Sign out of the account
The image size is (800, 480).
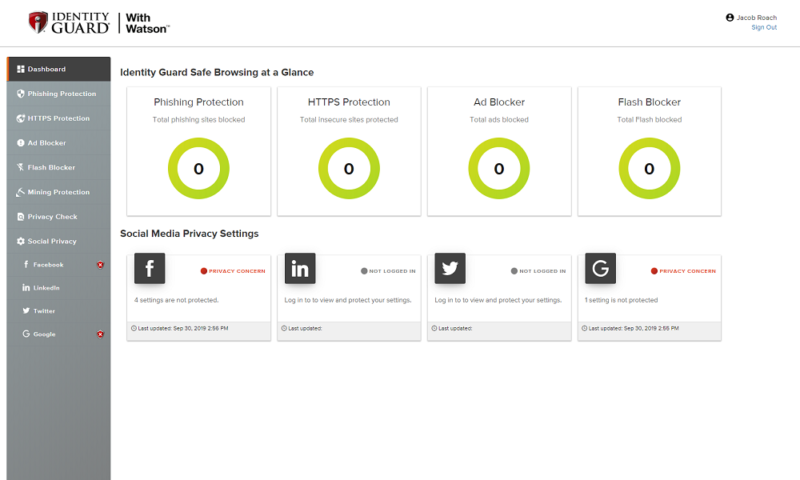764,28
